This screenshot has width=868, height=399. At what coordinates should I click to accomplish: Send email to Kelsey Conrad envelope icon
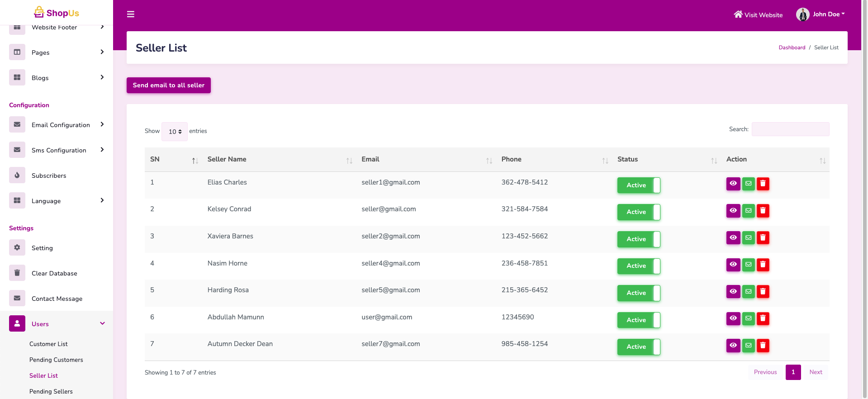point(748,211)
